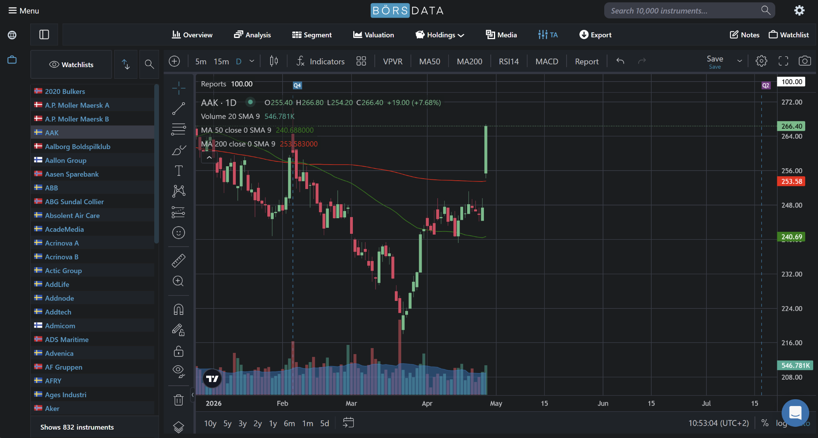Take a chart snapshot with camera icon
The width and height of the screenshot is (818, 438).
pos(805,62)
